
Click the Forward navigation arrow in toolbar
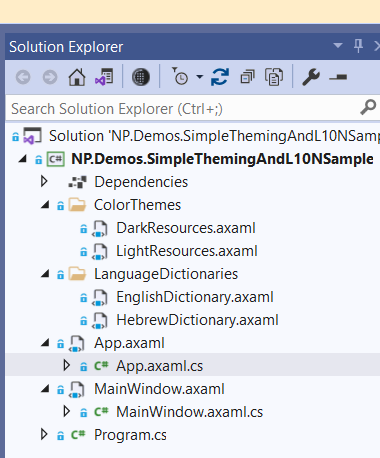(50, 77)
